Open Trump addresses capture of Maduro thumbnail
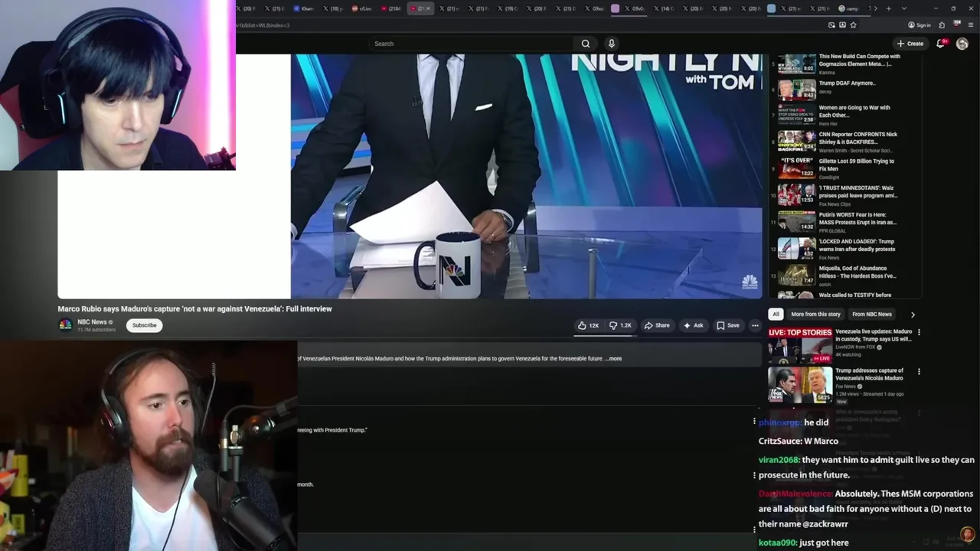Image resolution: width=980 pixels, height=551 pixels. pyautogui.click(x=800, y=385)
